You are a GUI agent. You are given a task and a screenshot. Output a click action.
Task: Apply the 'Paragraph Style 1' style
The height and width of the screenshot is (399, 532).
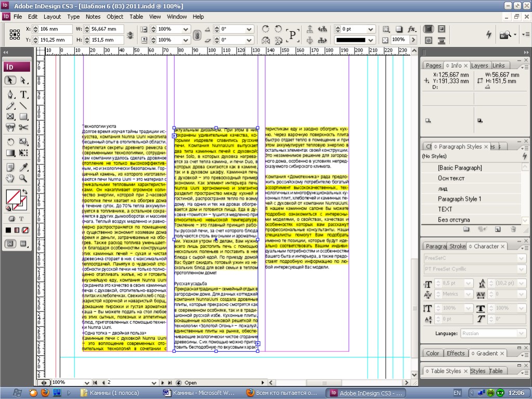coord(471,199)
